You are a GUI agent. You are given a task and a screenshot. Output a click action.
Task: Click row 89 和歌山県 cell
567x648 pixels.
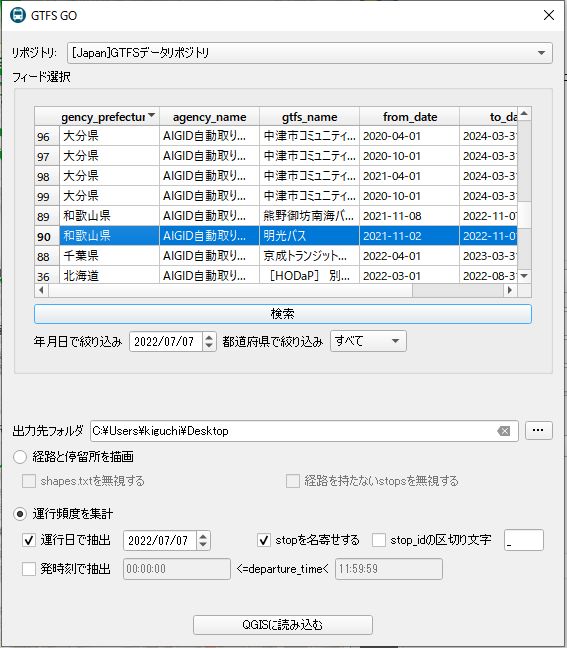click(110, 216)
